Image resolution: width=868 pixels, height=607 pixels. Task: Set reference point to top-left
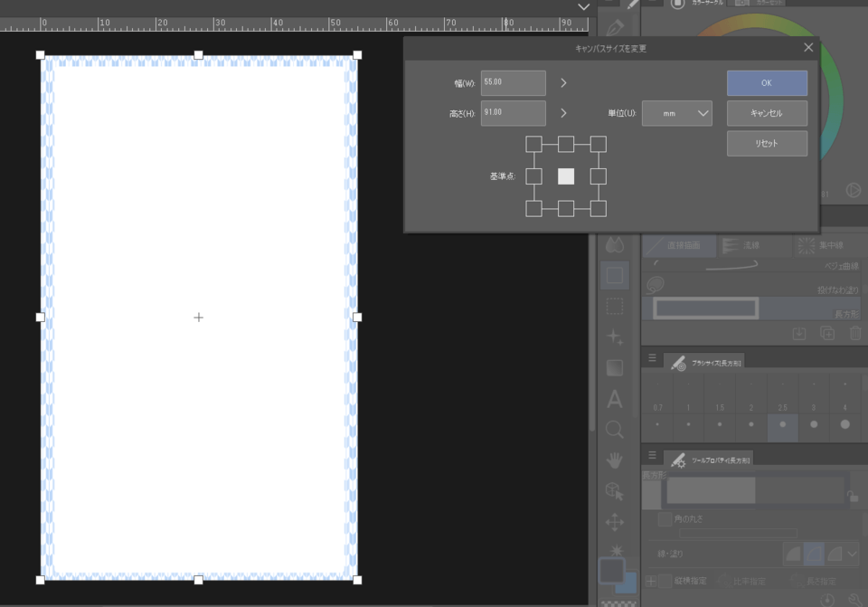533,145
